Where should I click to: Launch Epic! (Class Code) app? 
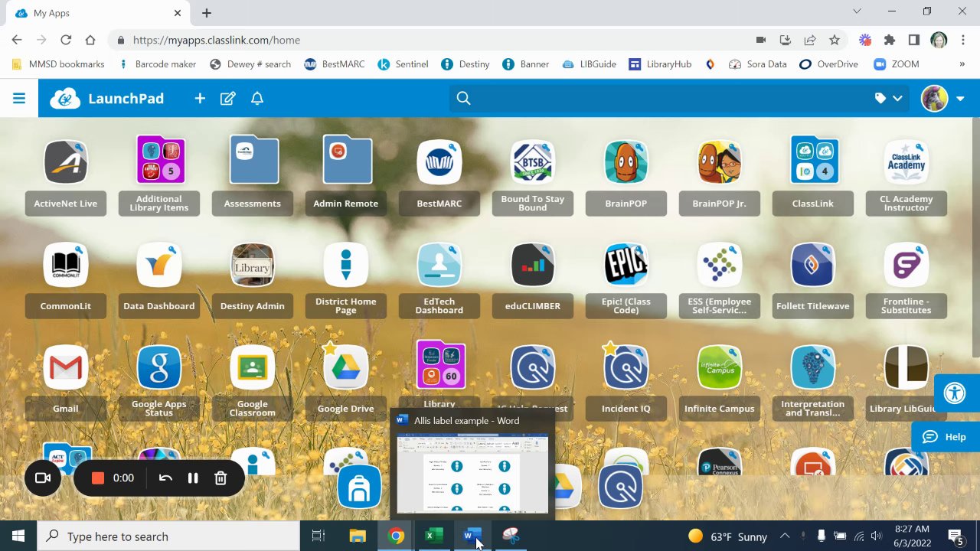point(626,265)
